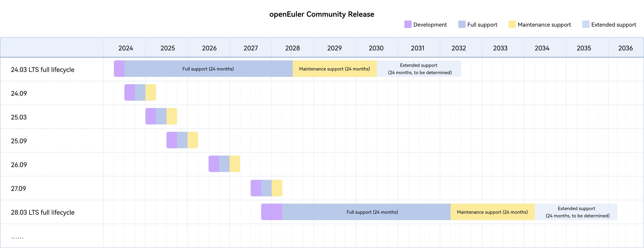
Task: Click the 28.03 LTS Full support bar
Action: click(366, 212)
